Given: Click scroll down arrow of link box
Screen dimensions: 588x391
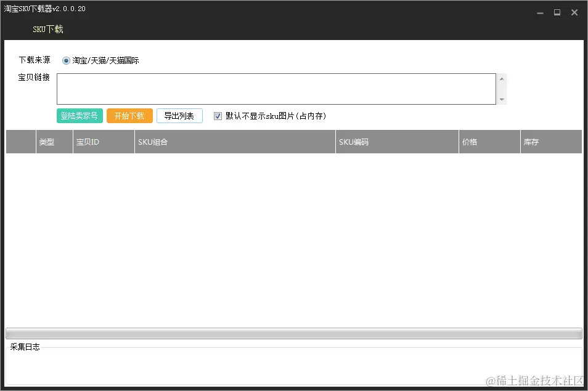Looking at the screenshot, I should click(502, 100).
